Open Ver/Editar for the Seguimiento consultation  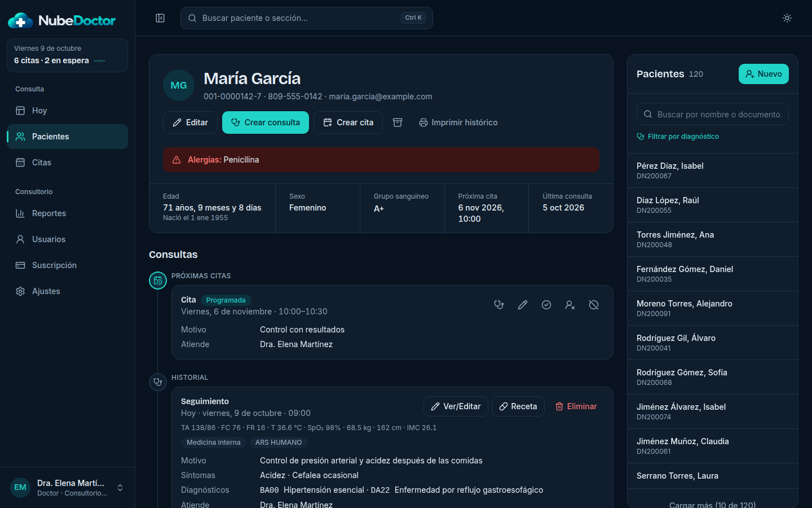click(456, 406)
